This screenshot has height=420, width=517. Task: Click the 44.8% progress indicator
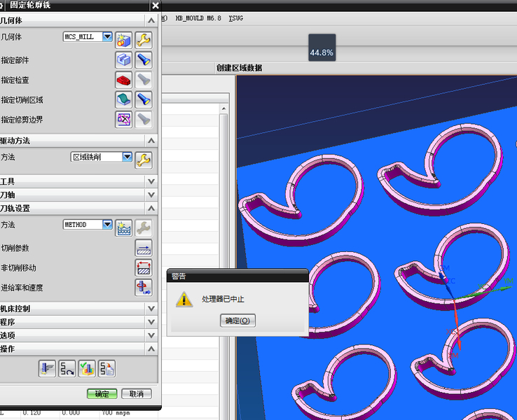[322, 48]
